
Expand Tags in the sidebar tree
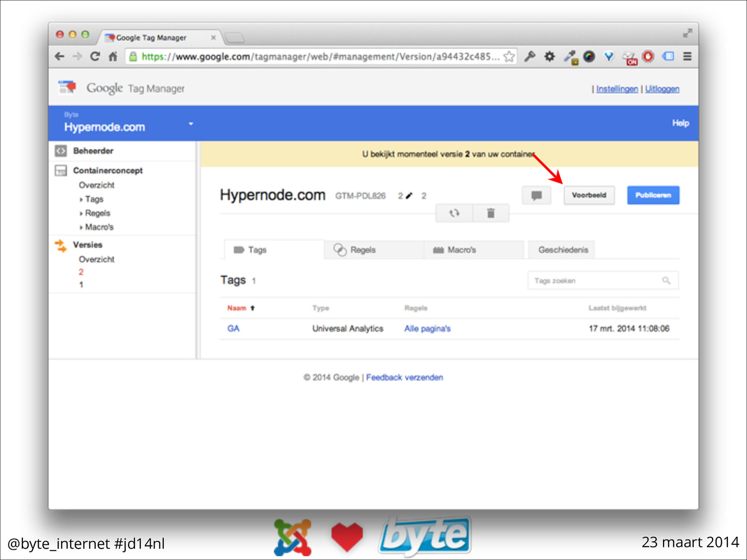[81, 200]
